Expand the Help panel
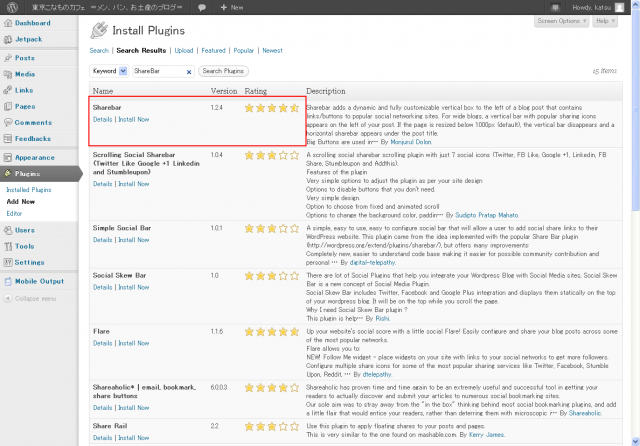640x446 pixels. click(x=604, y=21)
